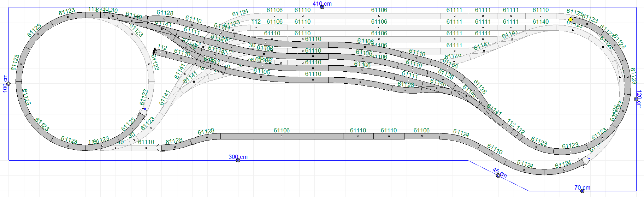The height and width of the screenshot is (197, 644).
Task: Click the 70 cm dimension handle bottom right
Action: (x=582, y=191)
